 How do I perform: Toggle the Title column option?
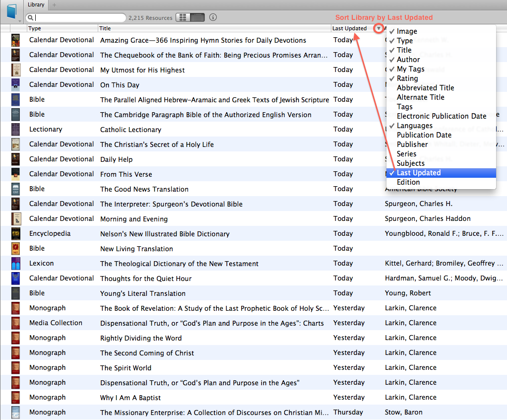coord(441,50)
